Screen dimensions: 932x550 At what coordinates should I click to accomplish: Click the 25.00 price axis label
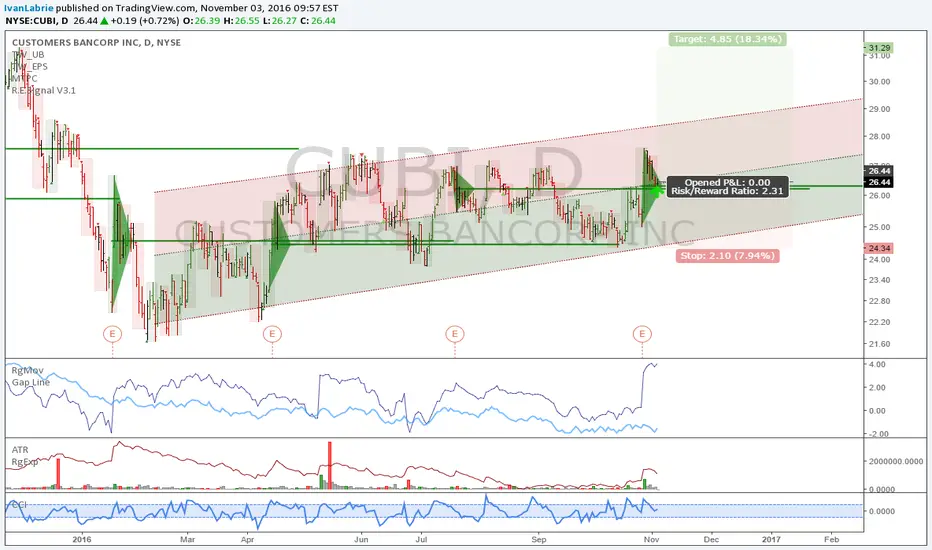879,227
